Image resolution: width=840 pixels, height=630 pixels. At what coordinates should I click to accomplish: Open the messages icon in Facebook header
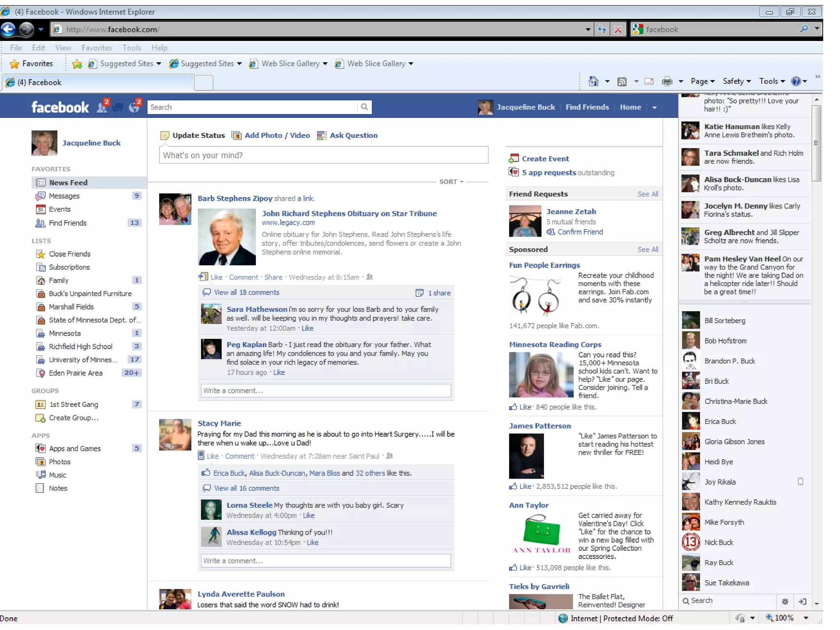[118, 107]
